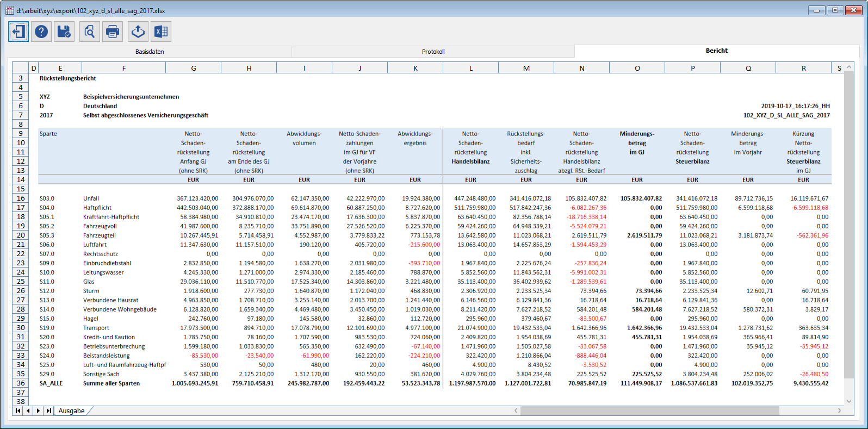Select the Bericht tab
The width and height of the screenshot is (868, 429).
click(716, 51)
